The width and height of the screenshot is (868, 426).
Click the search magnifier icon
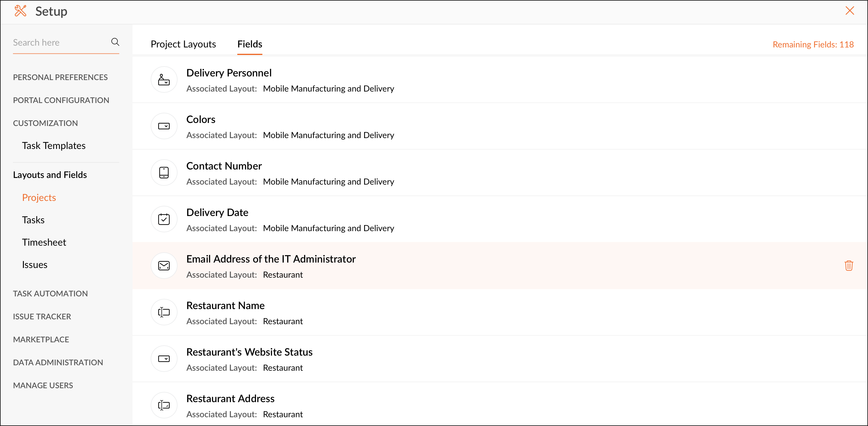point(115,42)
